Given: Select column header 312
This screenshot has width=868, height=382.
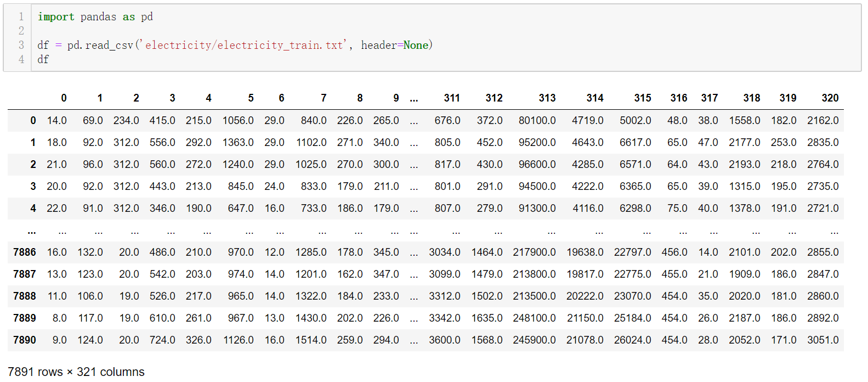Looking at the screenshot, I should tap(494, 98).
